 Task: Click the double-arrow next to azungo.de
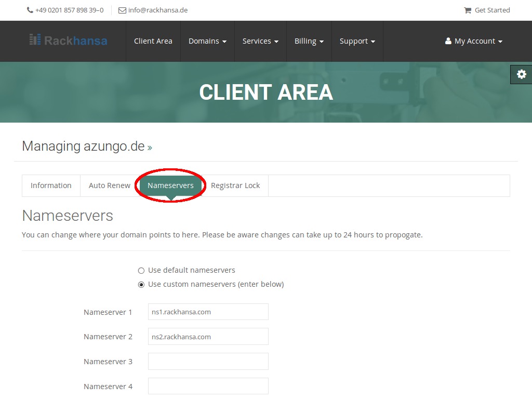pos(150,148)
